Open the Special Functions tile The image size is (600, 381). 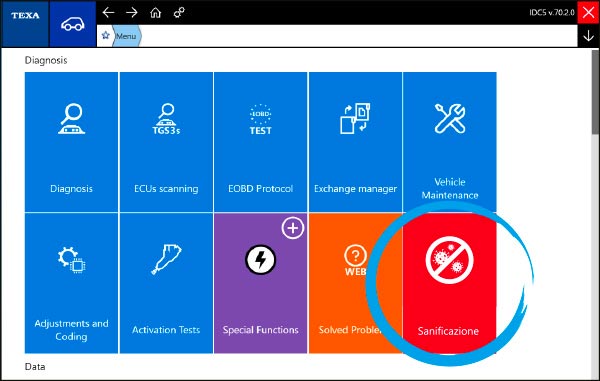pyautogui.click(x=261, y=283)
